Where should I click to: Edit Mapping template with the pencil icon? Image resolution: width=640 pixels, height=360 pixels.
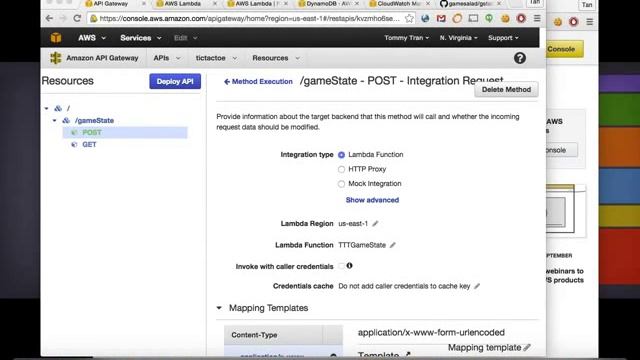(527, 348)
